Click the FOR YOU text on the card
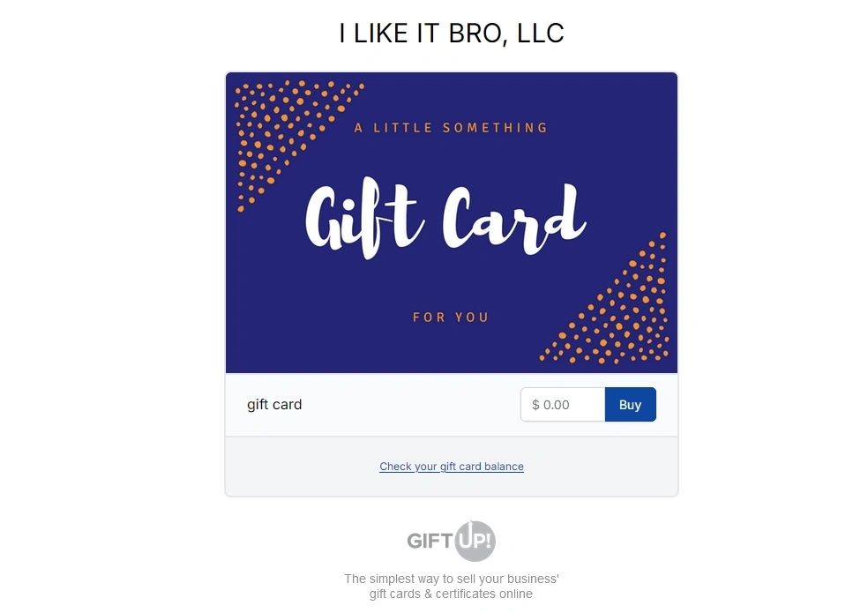The width and height of the screenshot is (868, 613). [x=451, y=317]
